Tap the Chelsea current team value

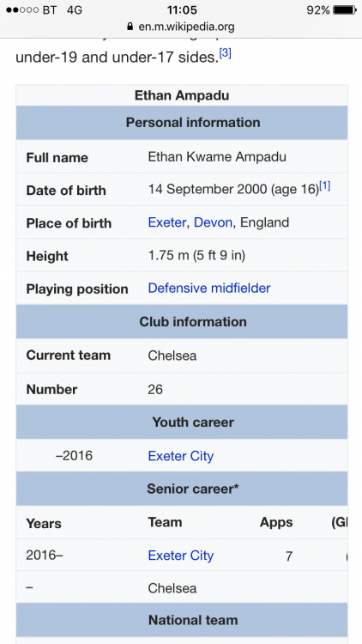(172, 355)
